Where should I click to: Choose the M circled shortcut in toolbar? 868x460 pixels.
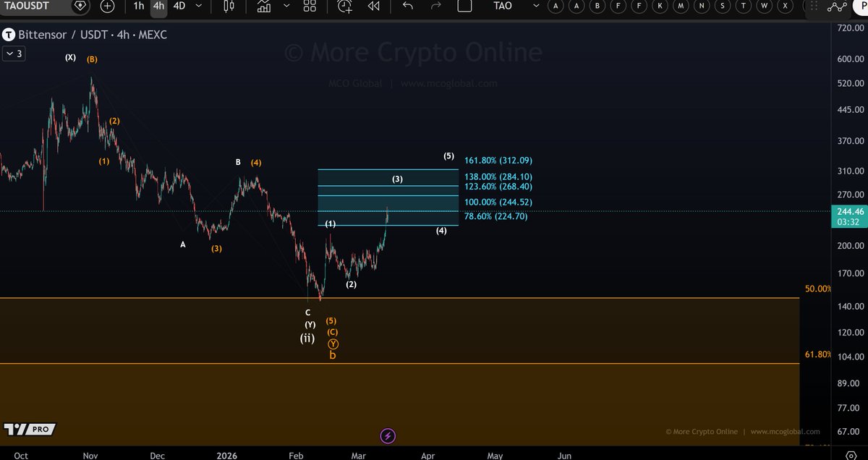(681, 6)
